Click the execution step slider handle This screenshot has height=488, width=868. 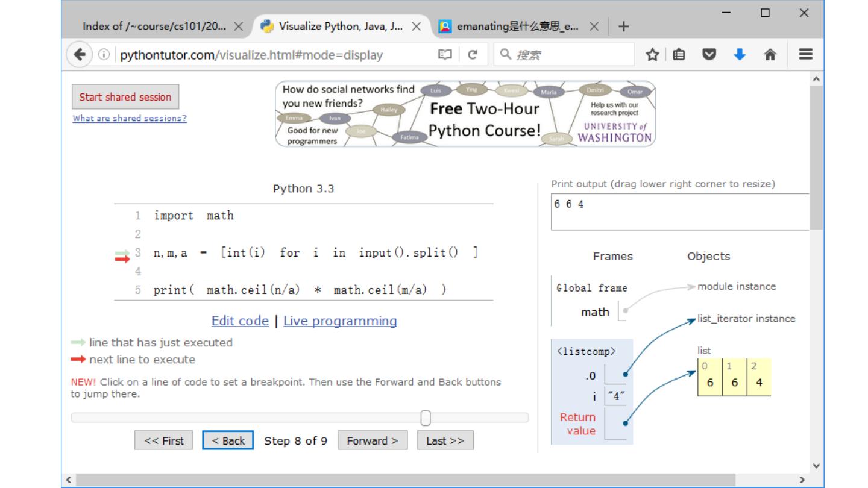click(426, 418)
